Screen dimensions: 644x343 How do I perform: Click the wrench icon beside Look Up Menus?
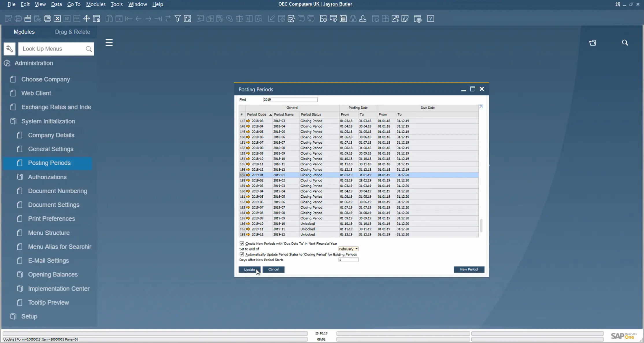pyautogui.click(x=10, y=49)
